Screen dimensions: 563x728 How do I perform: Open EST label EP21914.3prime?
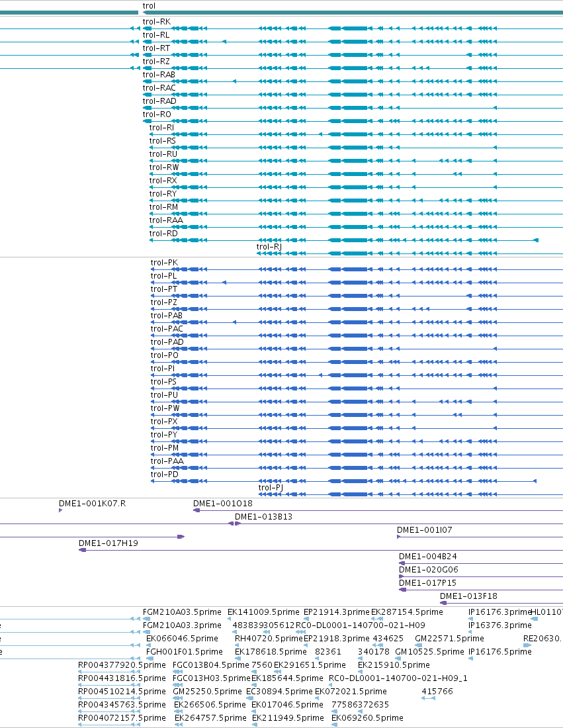point(337,612)
